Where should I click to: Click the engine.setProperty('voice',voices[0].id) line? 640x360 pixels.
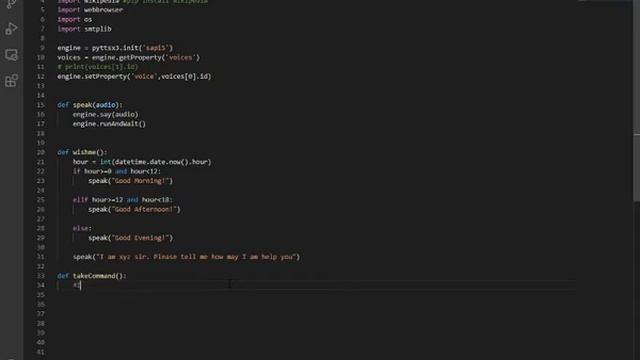click(134, 76)
